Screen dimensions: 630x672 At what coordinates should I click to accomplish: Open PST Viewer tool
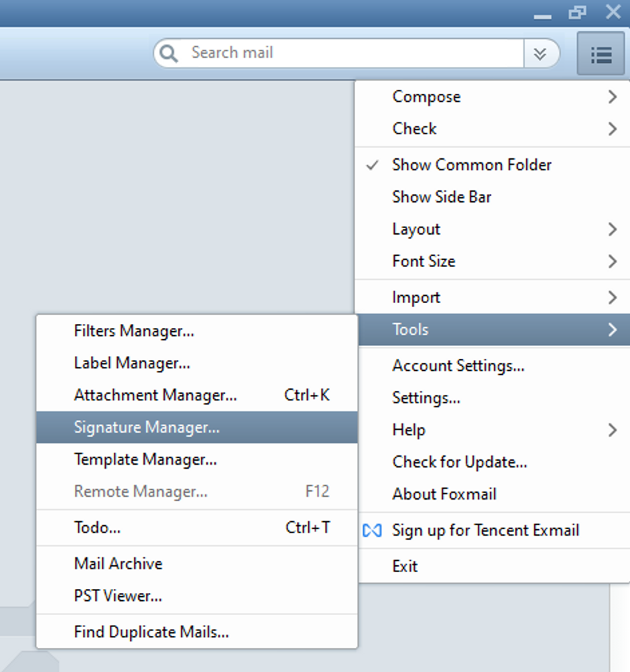pos(118,596)
